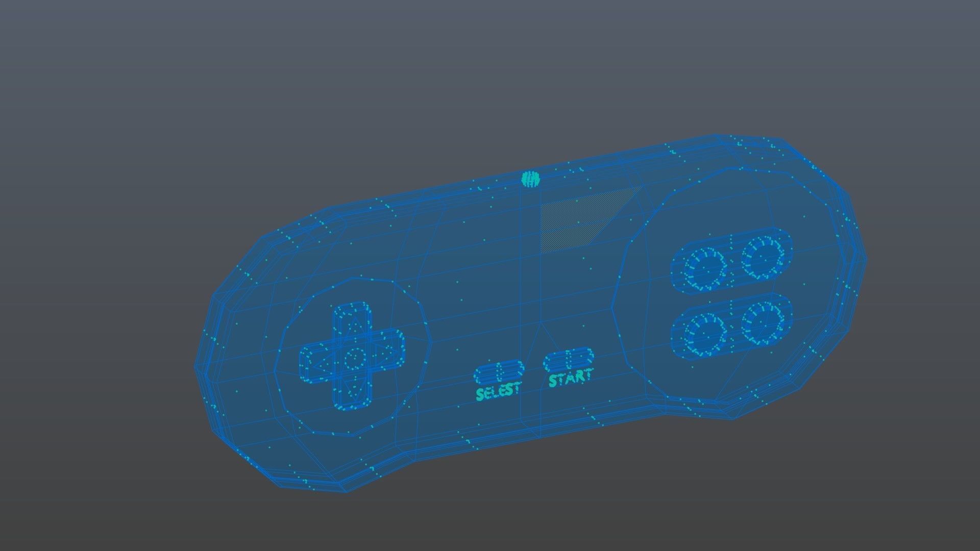Pick the lower-right round face button
This screenshot has width=980, height=551.
[763, 322]
